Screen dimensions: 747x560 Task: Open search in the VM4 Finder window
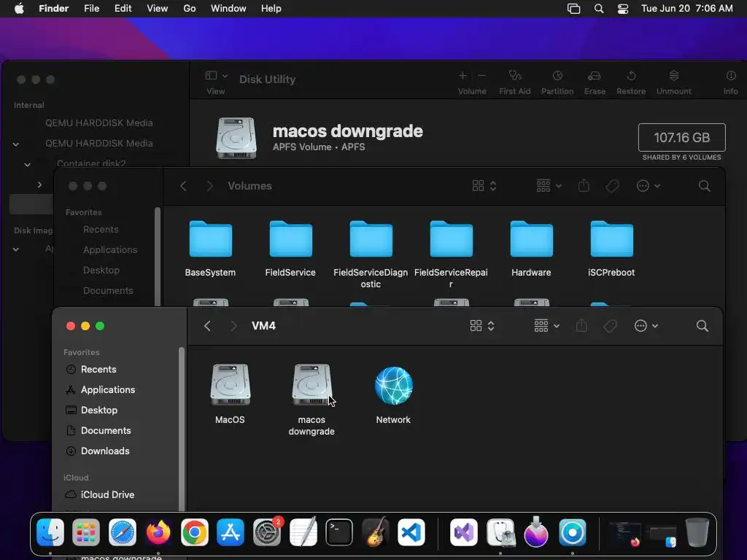pyautogui.click(x=703, y=326)
